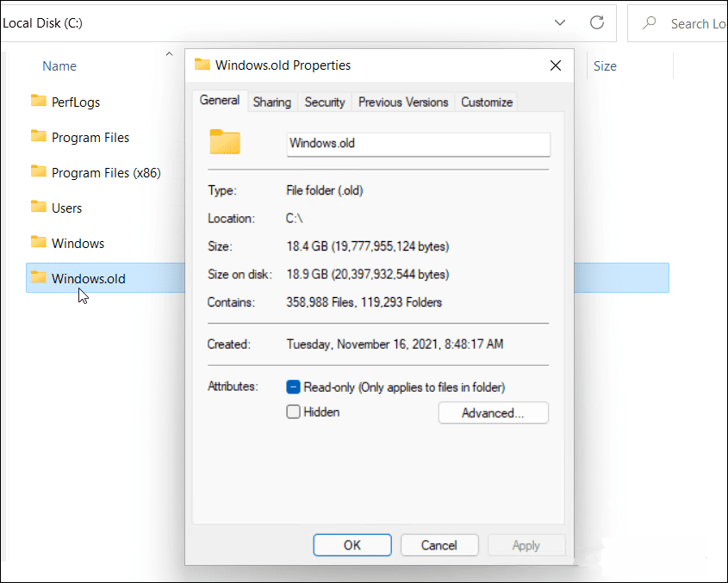Click the Name column sort arrow
Screen dimensions: 728x583
[169, 54]
